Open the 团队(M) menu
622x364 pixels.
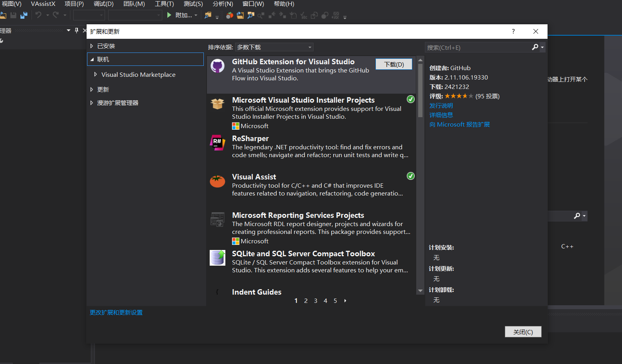click(x=134, y=4)
